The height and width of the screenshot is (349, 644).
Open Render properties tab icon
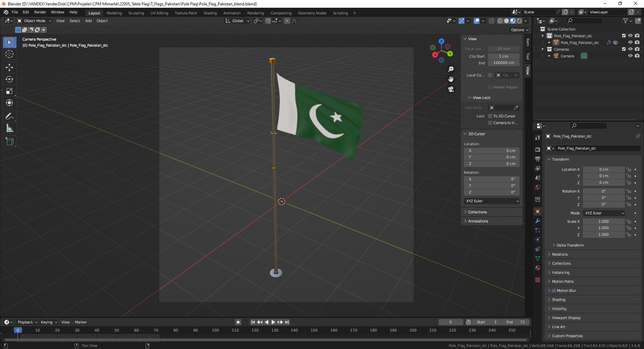[x=538, y=150]
